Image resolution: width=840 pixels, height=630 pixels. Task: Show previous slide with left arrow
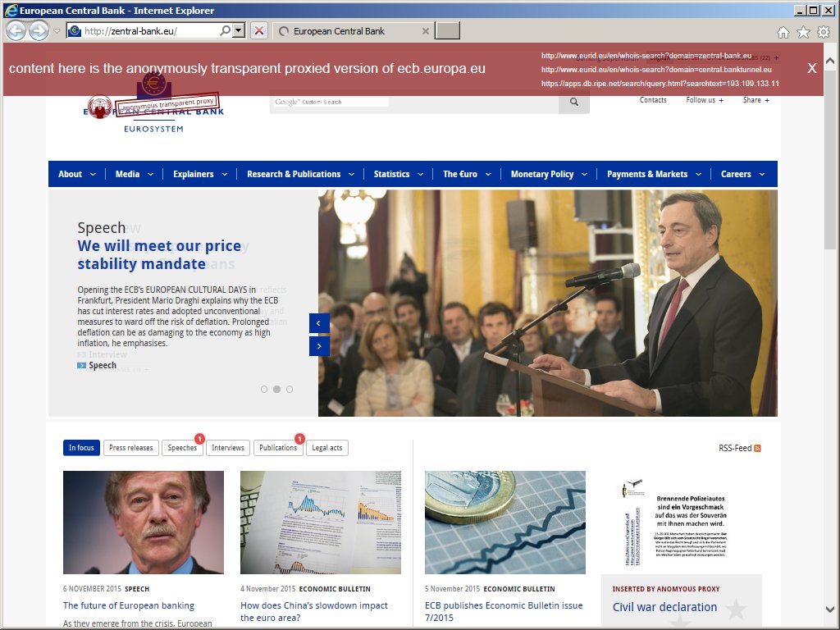coord(319,323)
